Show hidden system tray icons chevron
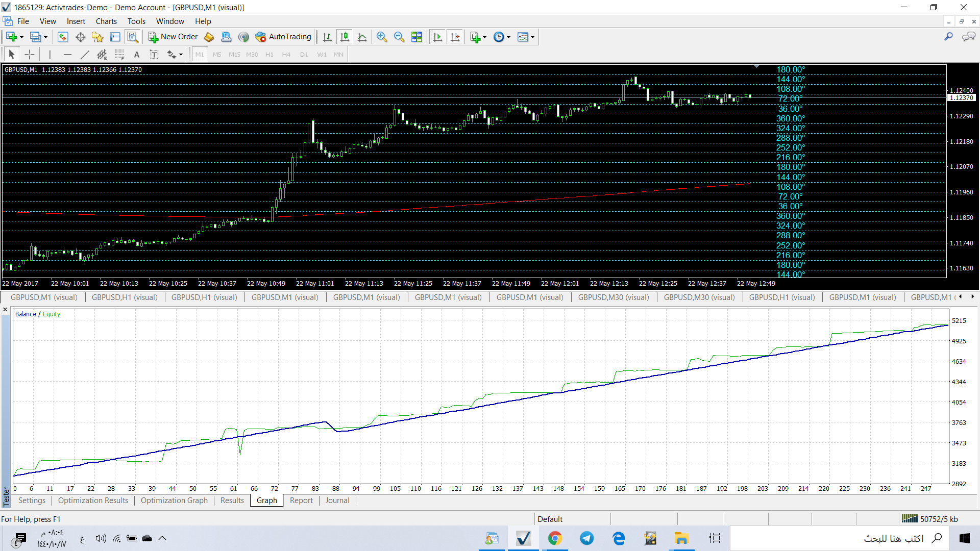Viewport: 980px width, 551px height. (162, 538)
